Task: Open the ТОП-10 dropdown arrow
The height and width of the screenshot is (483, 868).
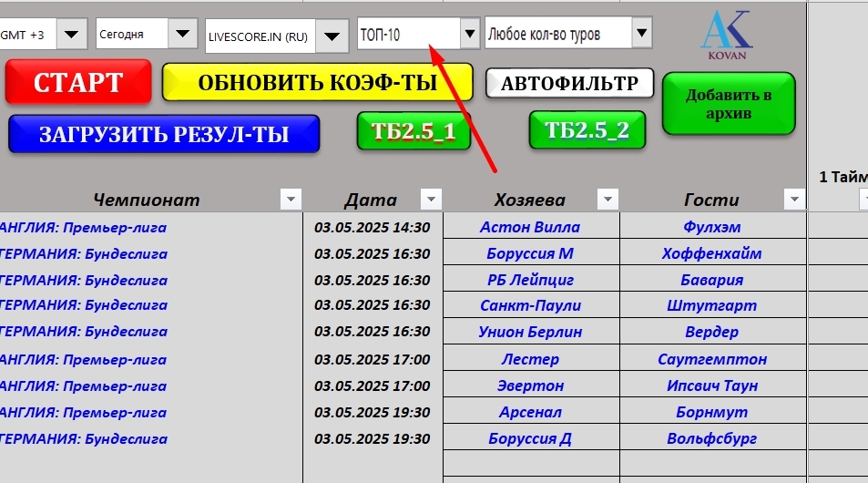Action: 469,33
